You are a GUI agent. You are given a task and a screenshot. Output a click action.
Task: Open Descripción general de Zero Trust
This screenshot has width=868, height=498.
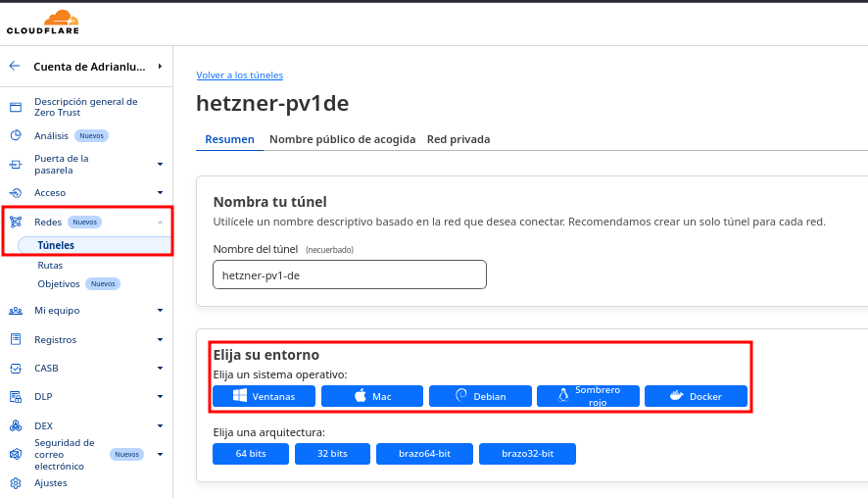[x=86, y=107]
